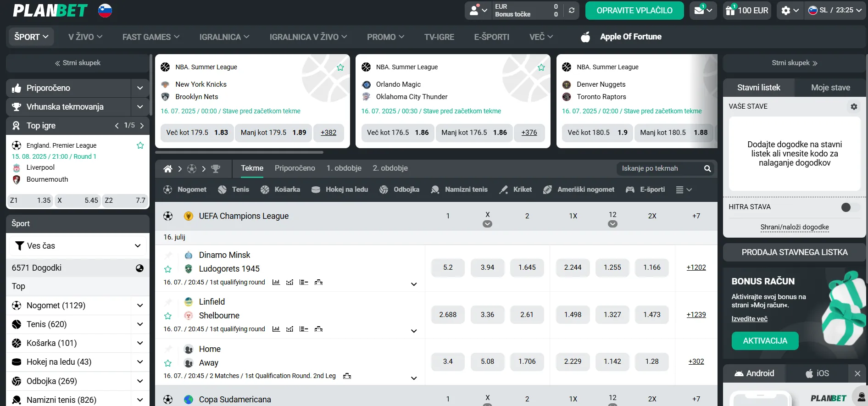
Task: Switch to Moje stave tab
Action: point(830,88)
